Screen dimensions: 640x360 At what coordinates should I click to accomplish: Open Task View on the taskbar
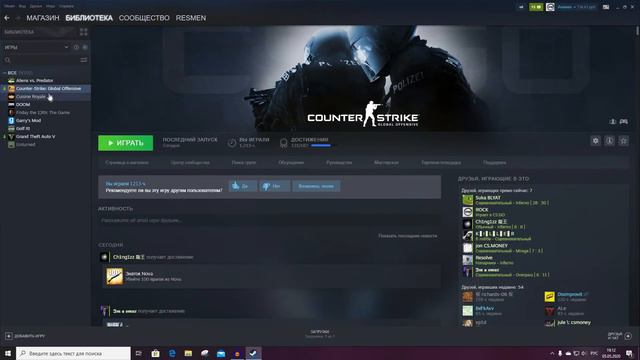click(x=138, y=353)
